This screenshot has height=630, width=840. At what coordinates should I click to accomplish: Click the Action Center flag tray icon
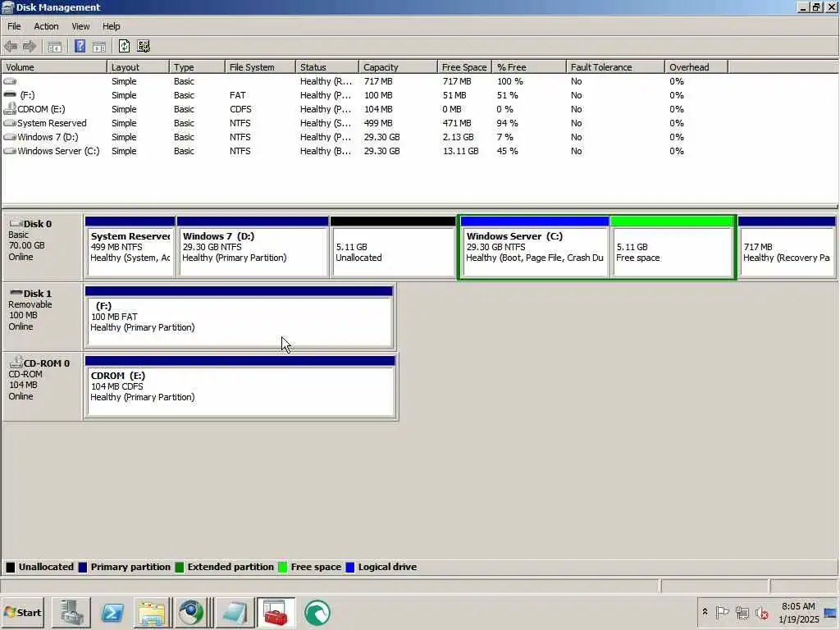point(722,612)
